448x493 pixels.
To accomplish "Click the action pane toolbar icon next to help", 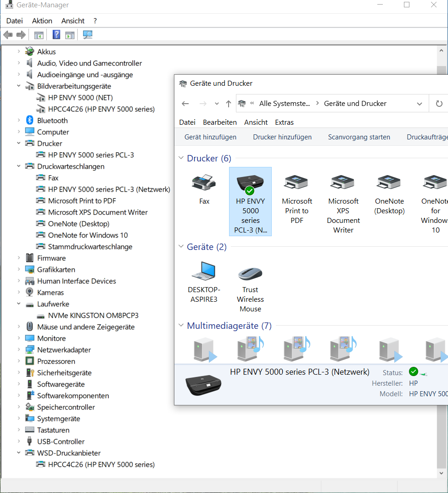I will coord(70,35).
